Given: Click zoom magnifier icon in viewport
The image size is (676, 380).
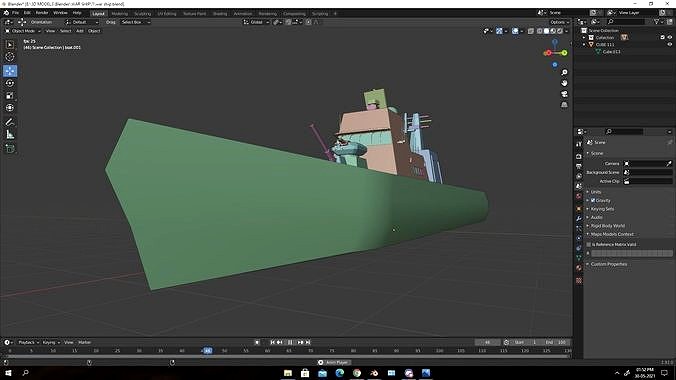Looking at the screenshot, I should 564,72.
